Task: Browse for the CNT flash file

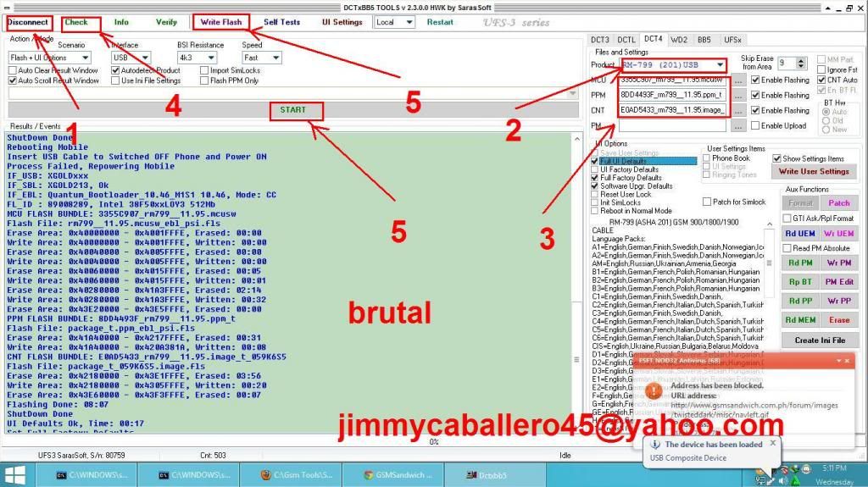Action: click(x=738, y=111)
